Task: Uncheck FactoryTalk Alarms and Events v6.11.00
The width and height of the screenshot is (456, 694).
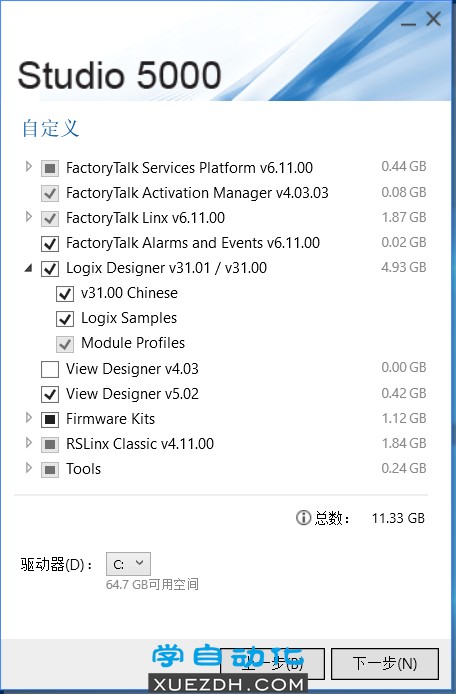Action: click(x=50, y=243)
